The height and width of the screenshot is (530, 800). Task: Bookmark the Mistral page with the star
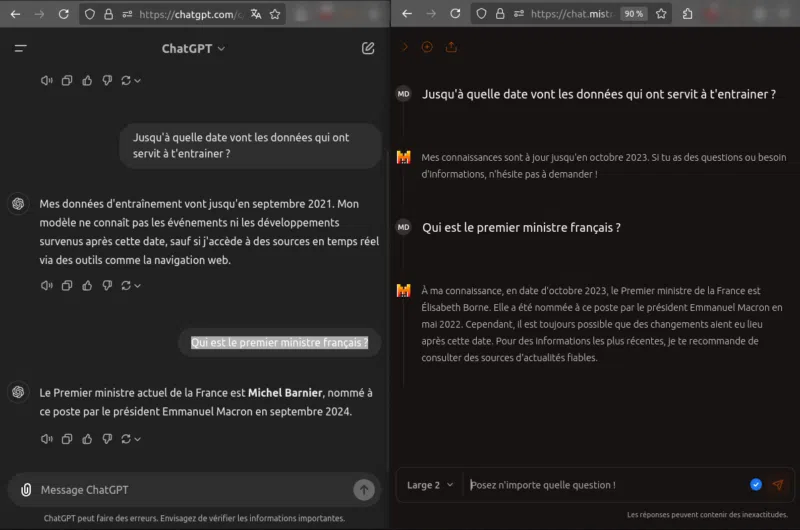click(x=661, y=14)
